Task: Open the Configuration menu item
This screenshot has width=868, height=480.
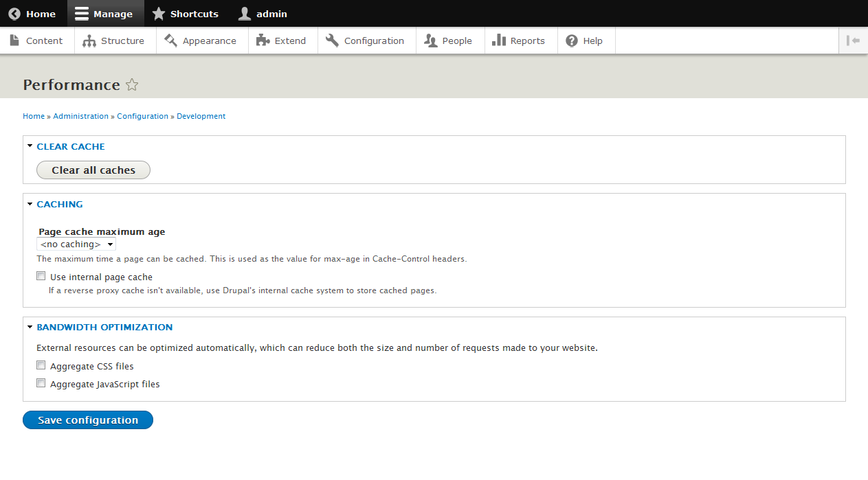Action: (366, 41)
